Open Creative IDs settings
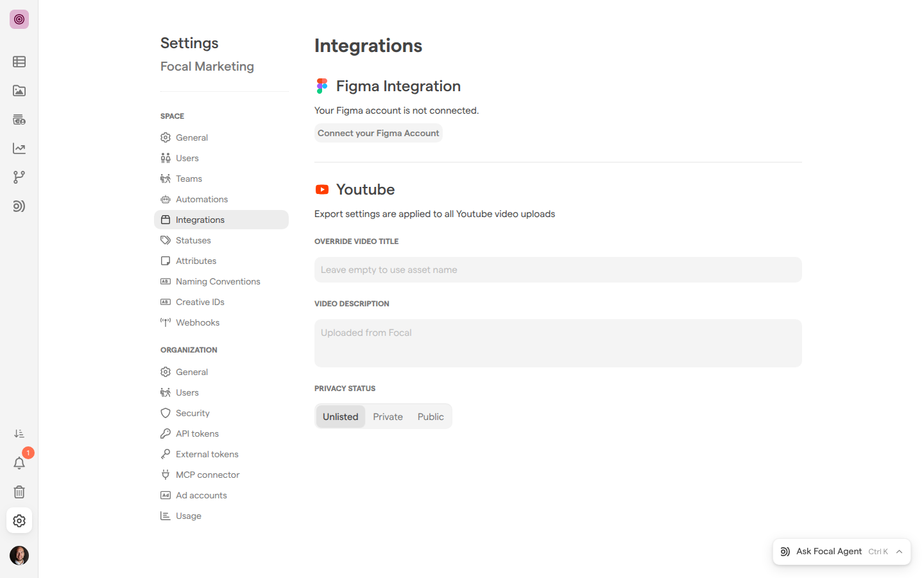The height and width of the screenshot is (578, 924). [x=221, y=302]
